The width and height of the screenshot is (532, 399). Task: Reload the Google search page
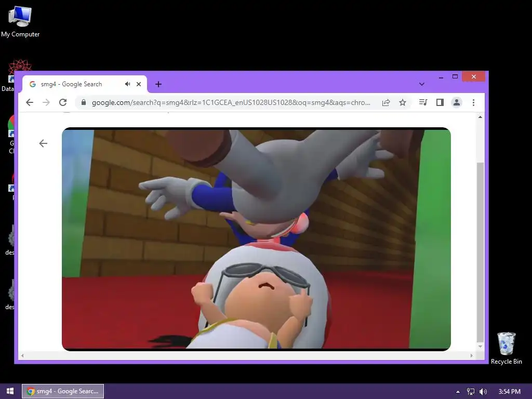(63, 102)
